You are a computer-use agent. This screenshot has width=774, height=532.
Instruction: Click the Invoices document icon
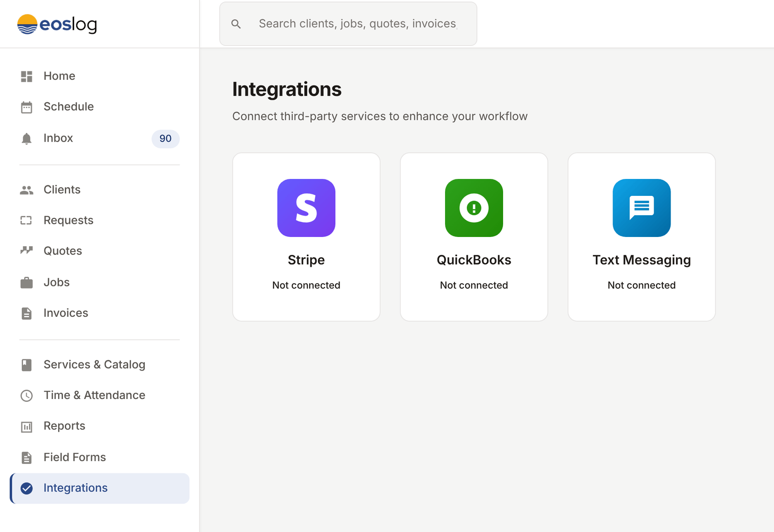27,313
